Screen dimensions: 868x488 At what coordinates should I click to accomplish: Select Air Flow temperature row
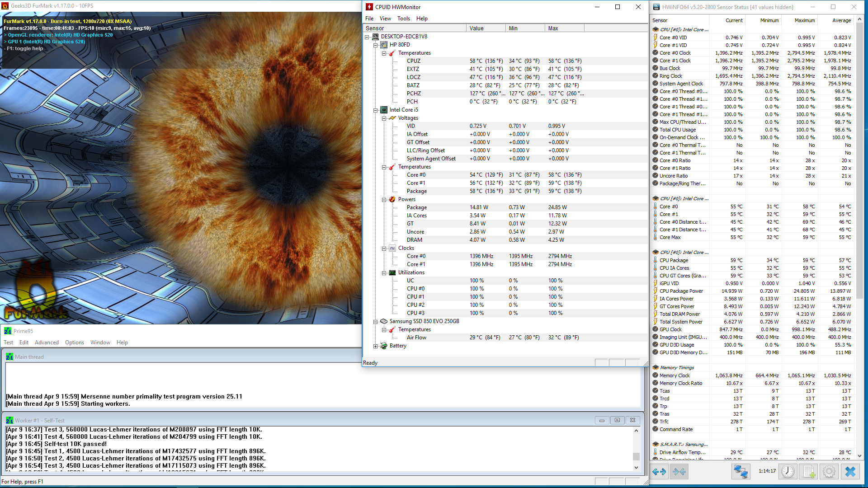pyautogui.click(x=505, y=338)
